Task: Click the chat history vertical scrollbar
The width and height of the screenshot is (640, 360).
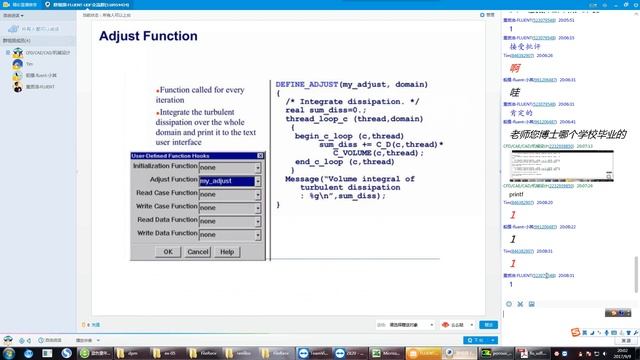Action: [x=636, y=275]
